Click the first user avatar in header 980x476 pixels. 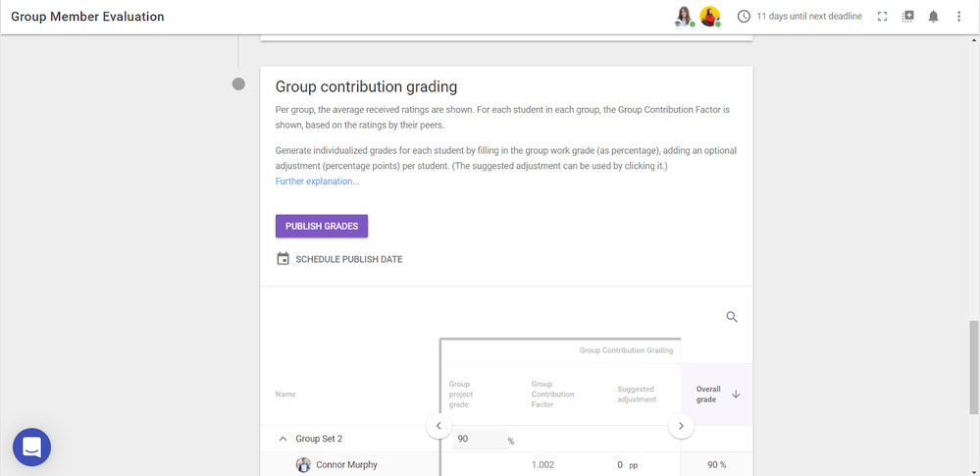tap(684, 16)
